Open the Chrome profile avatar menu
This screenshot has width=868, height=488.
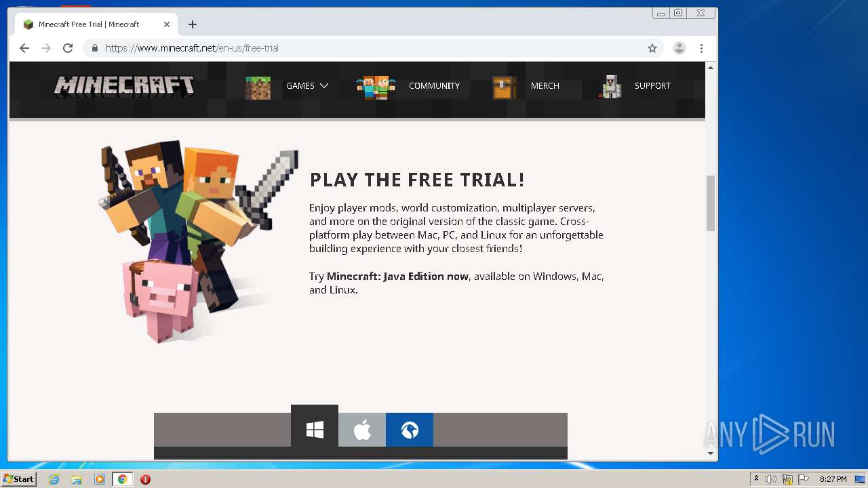coord(679,48)
